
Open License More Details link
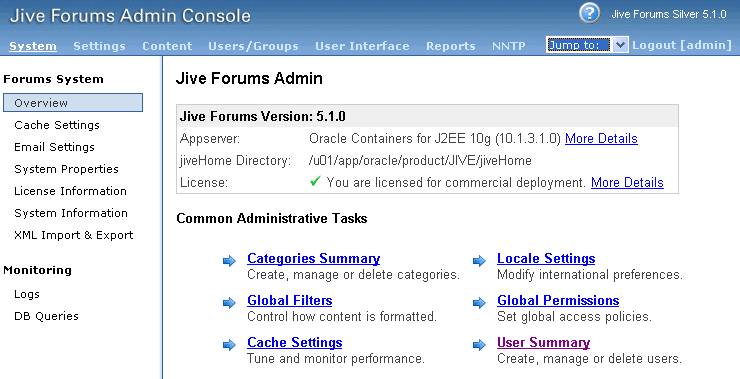coord(627,182)
